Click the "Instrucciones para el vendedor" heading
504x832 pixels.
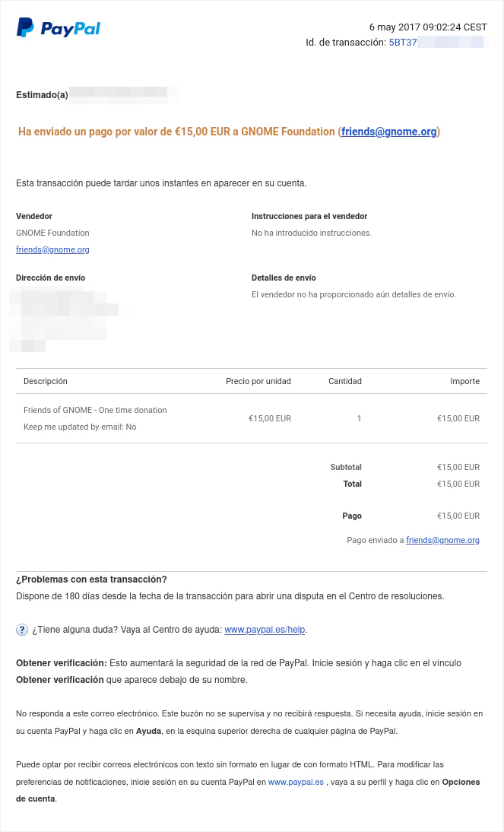pyautogui.click(x=309, y=216)
